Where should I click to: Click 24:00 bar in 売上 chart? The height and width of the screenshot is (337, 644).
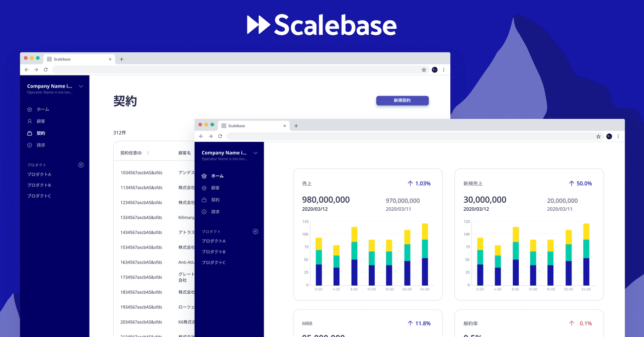point(425,255)
